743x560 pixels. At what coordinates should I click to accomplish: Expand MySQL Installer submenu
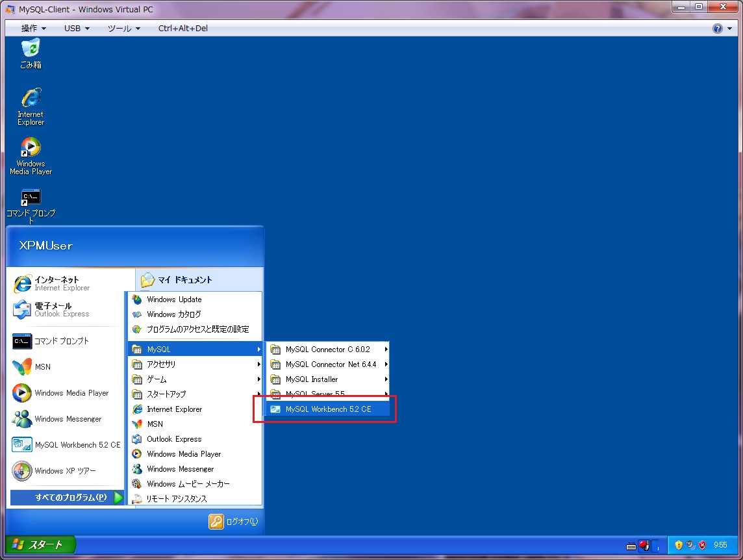click(x=328, y=379)
